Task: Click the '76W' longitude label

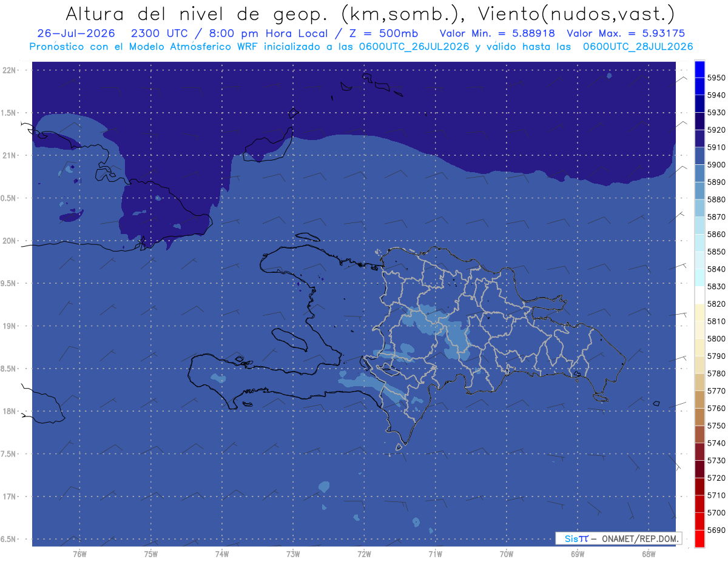Action: 79,554
